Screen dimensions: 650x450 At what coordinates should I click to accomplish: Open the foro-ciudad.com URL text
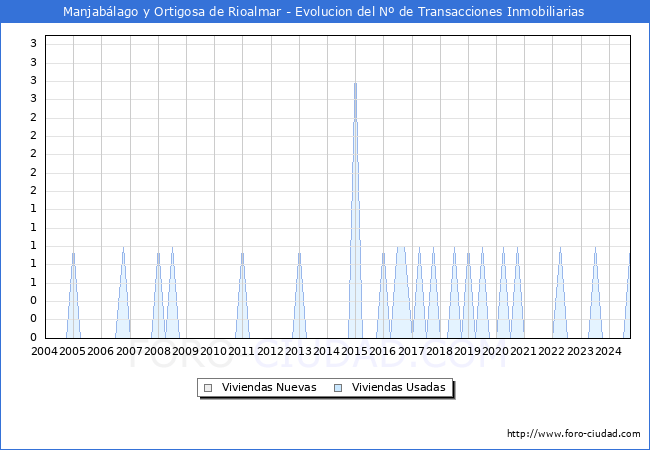pos(574,434)
